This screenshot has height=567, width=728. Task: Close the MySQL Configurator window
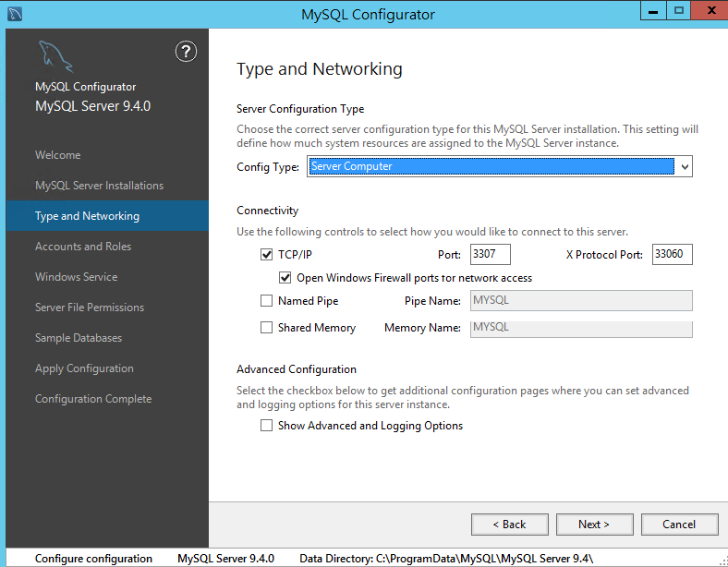[x=710, y=10]
